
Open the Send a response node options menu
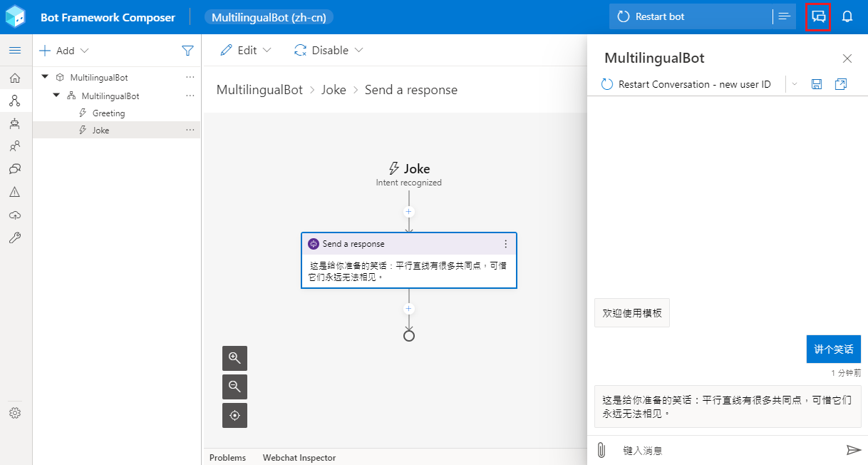pos(506,244)
